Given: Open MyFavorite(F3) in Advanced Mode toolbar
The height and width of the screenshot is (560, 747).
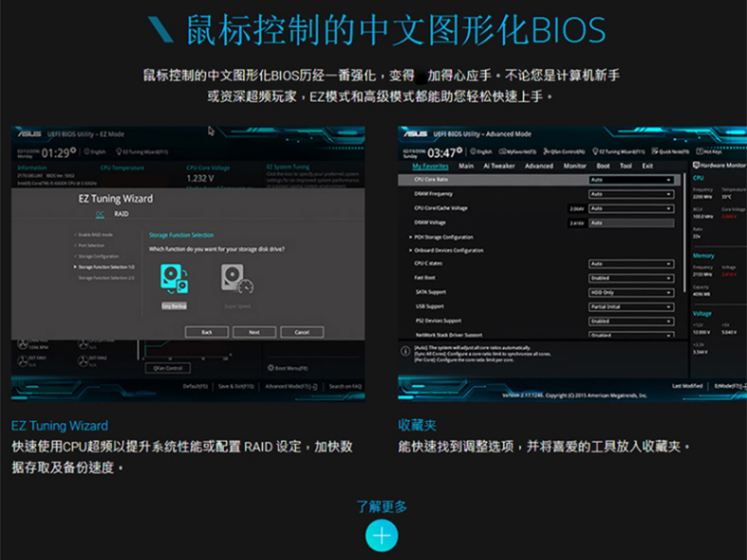Looking at the screenshot, I should [x=517, y=151].
